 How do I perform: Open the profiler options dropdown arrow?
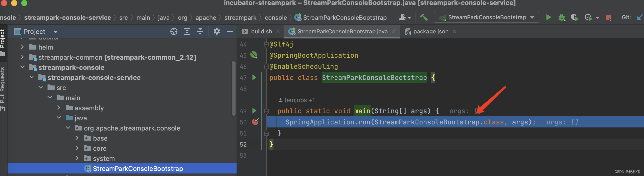coord(597,17)
